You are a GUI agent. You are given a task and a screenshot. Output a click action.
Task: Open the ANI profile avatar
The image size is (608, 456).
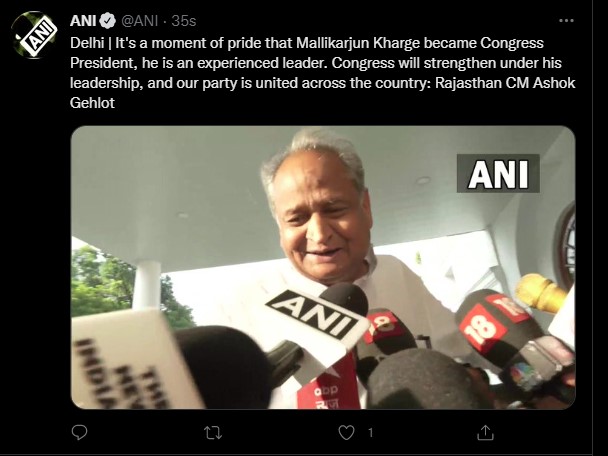[34, 35]
